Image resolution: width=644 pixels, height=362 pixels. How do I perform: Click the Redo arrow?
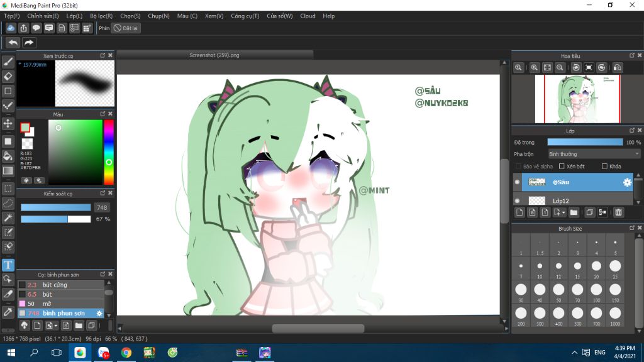(x=29, y=42)
